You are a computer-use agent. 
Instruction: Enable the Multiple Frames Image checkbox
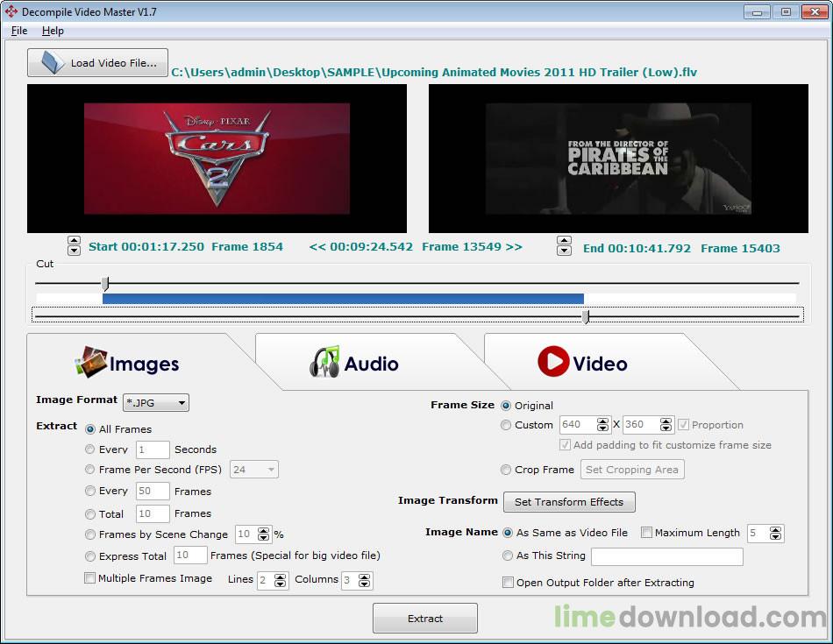tap(89, 578)
